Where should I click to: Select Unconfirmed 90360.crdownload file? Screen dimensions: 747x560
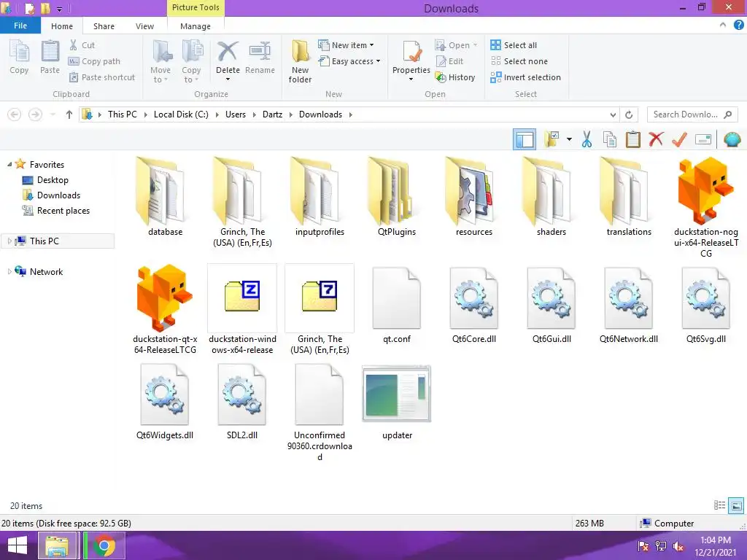[x=320, y=413]
